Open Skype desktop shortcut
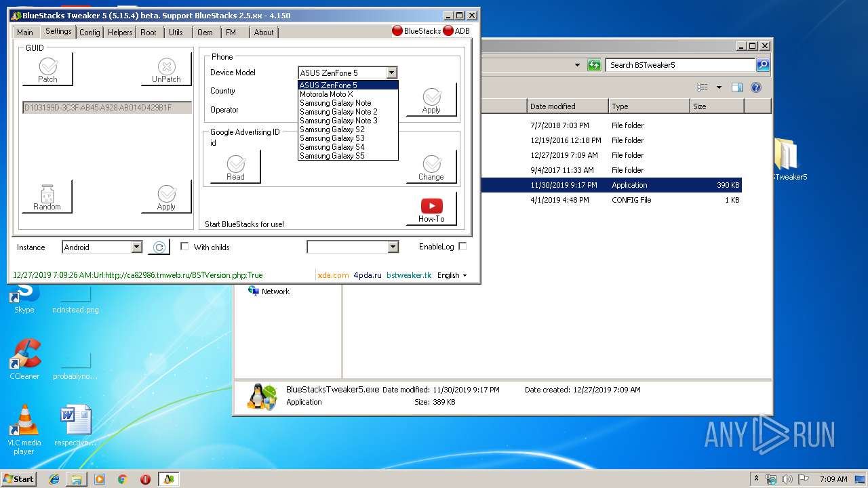This screenshot has height=488, width=868. 24,298
